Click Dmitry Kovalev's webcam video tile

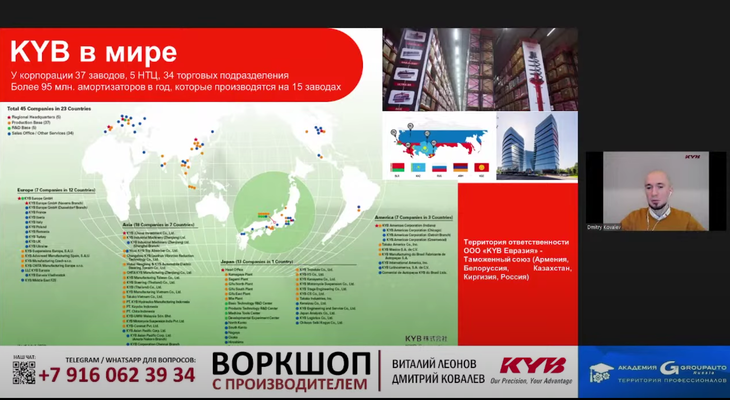(x=656, y=191)
